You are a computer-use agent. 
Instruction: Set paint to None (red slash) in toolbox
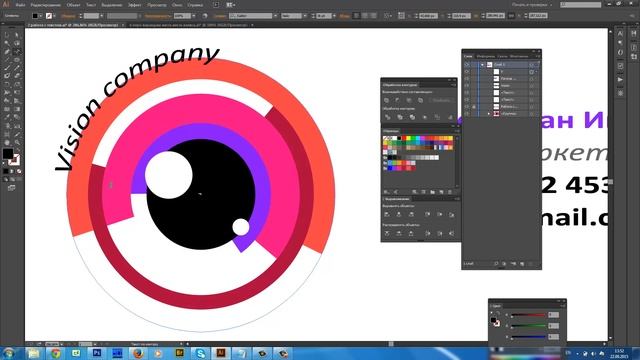pos(19,171)
